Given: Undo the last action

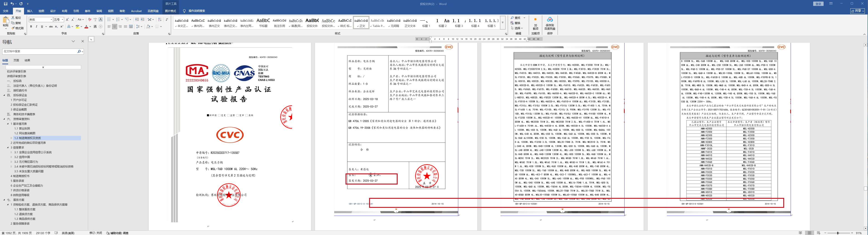Looking at the screenshot, I should click(x=12, y=4).
